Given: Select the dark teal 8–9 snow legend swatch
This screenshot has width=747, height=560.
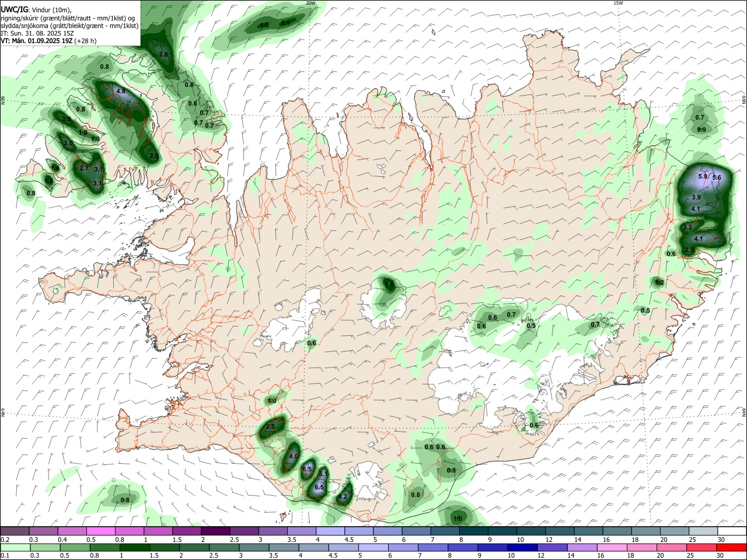Looking at the screenshot, I should tap(473, 531).
